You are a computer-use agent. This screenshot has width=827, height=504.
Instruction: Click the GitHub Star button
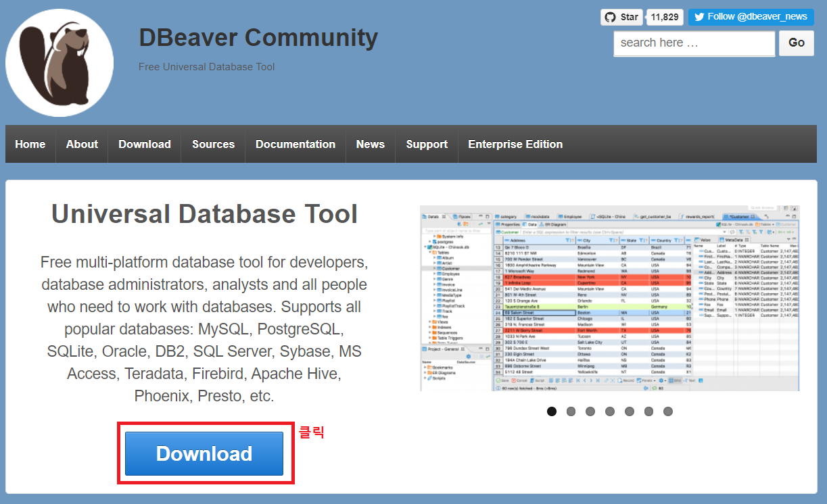(x=621, y=17)
